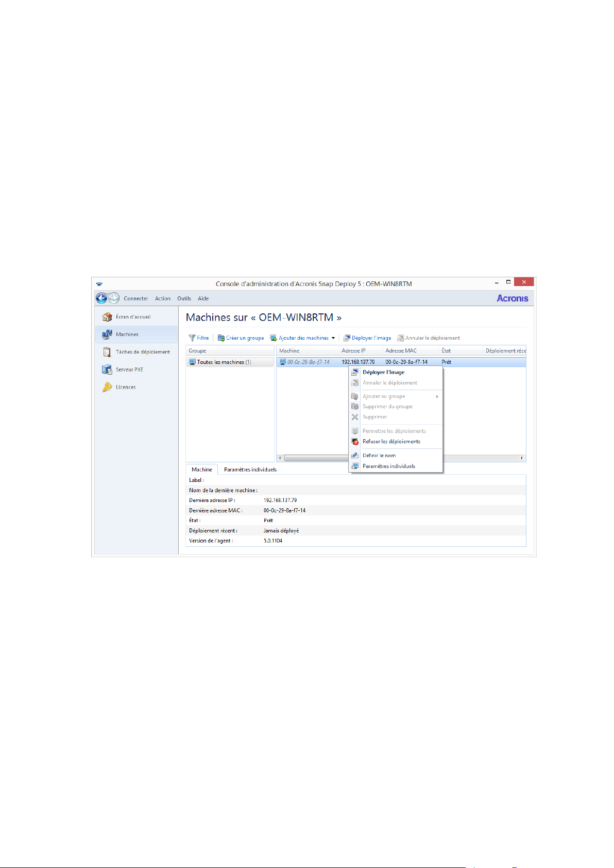Open the Licences label
The image size is (614, 868).
click(x=126, y=387)
